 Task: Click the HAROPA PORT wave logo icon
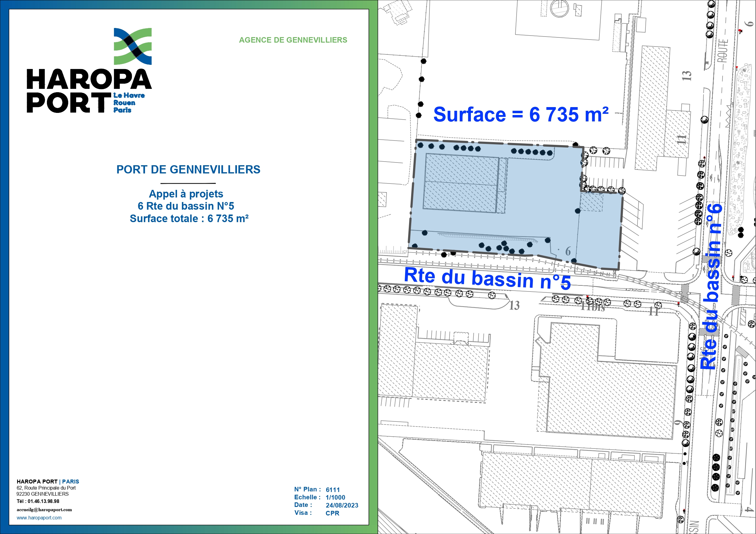pyautogui.click(x=133, y=46)
